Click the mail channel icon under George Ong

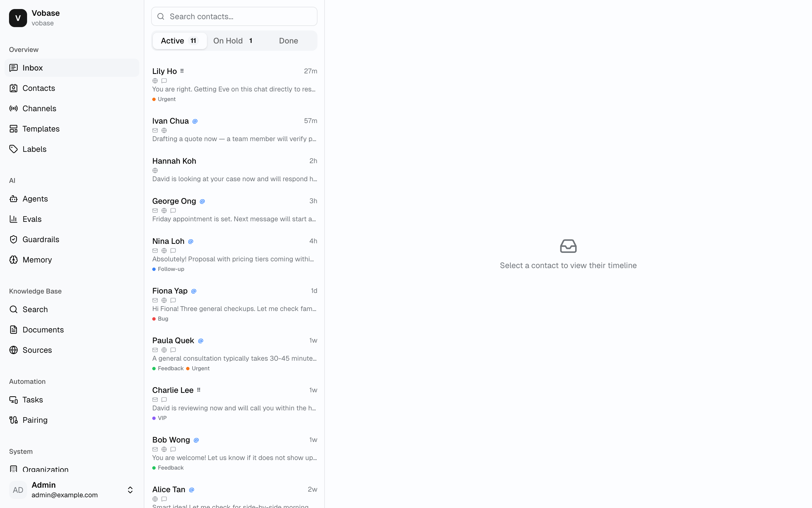pyautogui.click(x=155, y=211)
